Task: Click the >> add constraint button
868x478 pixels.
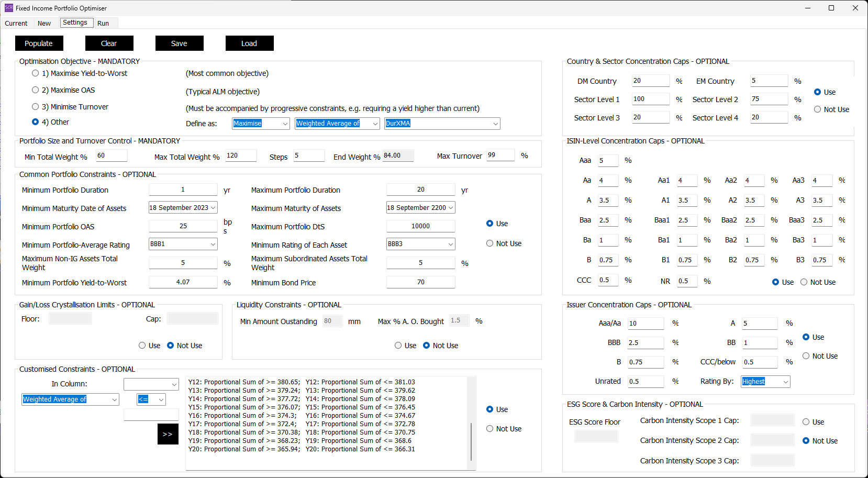Action: tap(168, 434)
